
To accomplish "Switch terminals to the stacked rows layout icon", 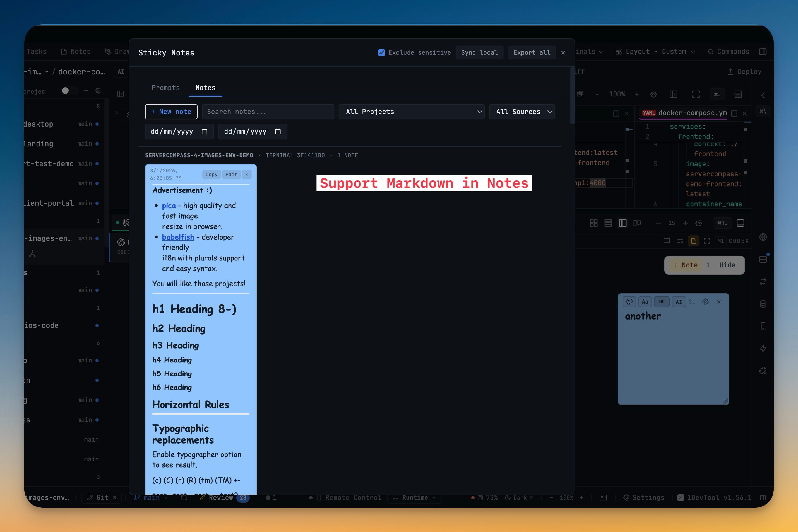I will coord(608,223).
